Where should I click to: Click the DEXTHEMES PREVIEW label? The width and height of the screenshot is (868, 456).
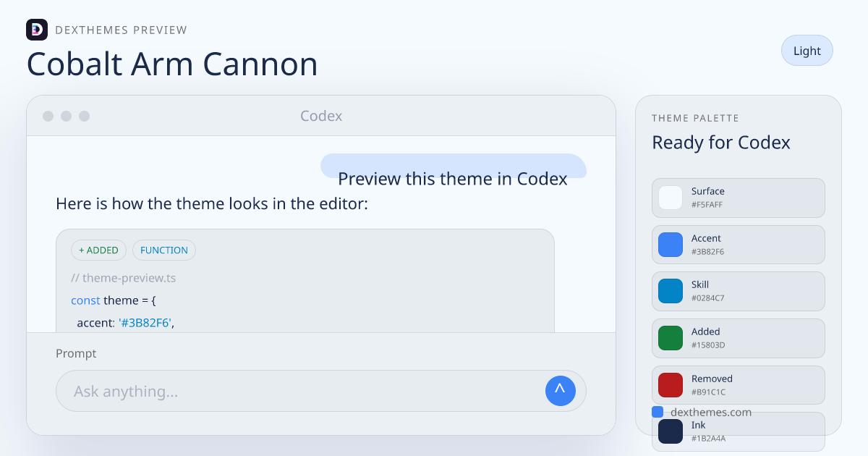point(122,30)
